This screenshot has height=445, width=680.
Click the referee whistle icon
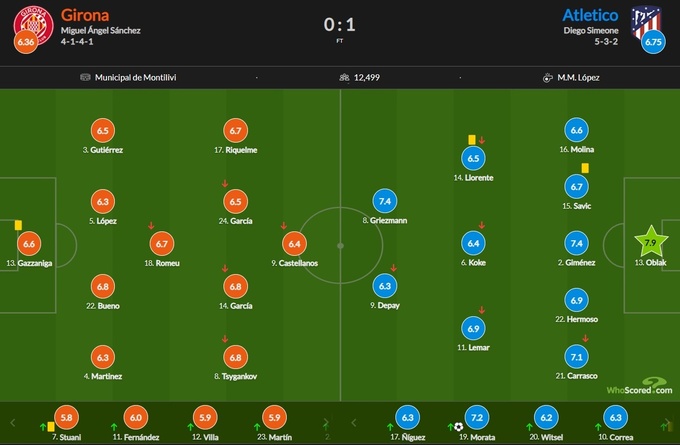[x=548, y=77]
